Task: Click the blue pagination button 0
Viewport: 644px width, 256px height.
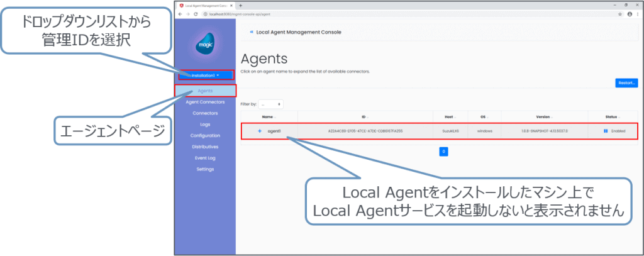Action: coord(443,152)
